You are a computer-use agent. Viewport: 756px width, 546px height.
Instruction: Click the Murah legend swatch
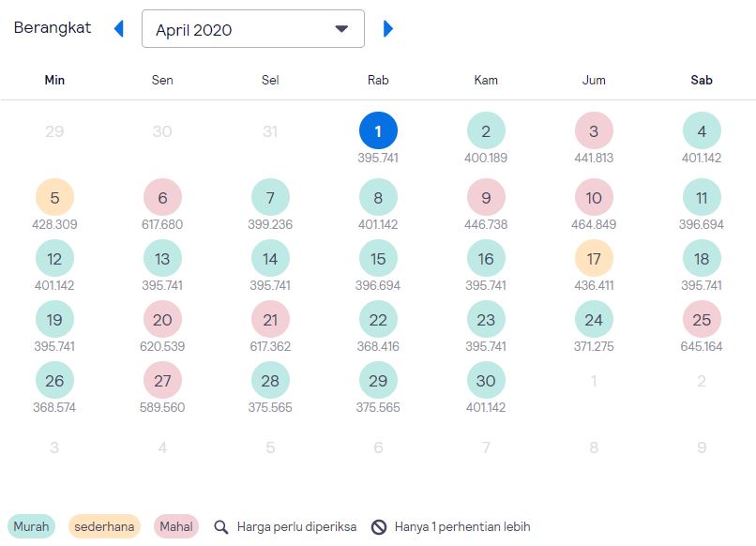[x=31, y=526]
